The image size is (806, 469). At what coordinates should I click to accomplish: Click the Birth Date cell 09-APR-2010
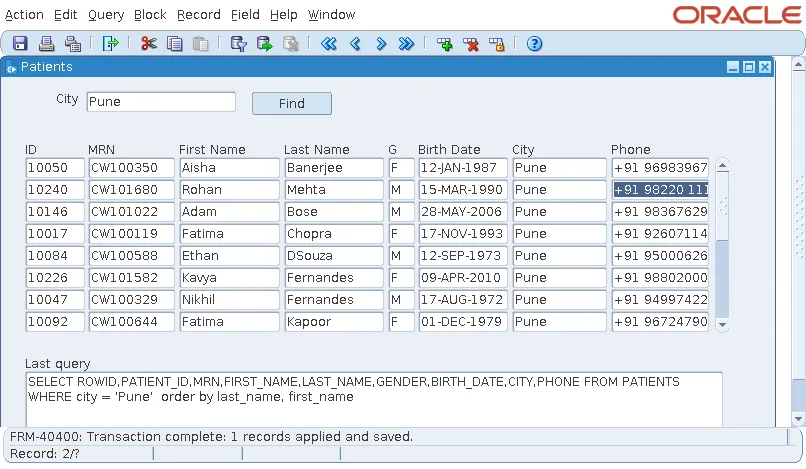click(463, 278)
